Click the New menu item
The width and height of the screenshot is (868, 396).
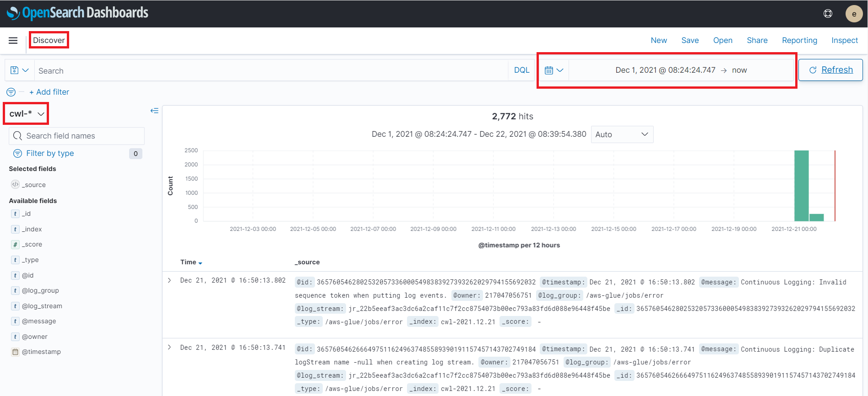pyautogui.click(x=659, y=40)
